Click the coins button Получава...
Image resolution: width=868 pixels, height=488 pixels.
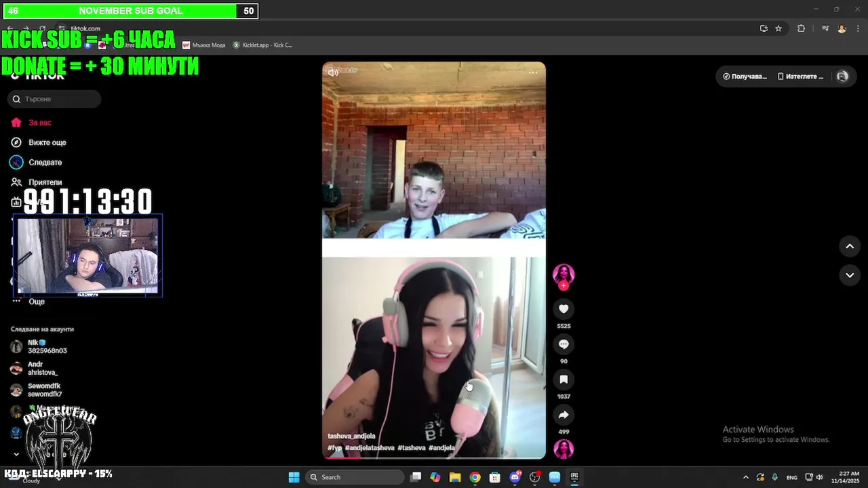pos(745,77)
